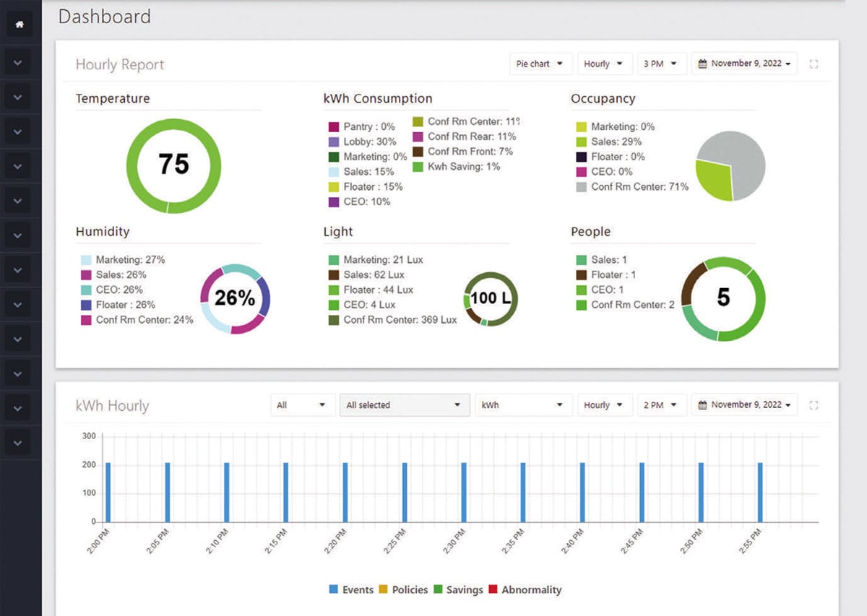This screenshot has width=867, height=616.
Task: Toggle the Events series in chart legend
Action: (351, 590)
